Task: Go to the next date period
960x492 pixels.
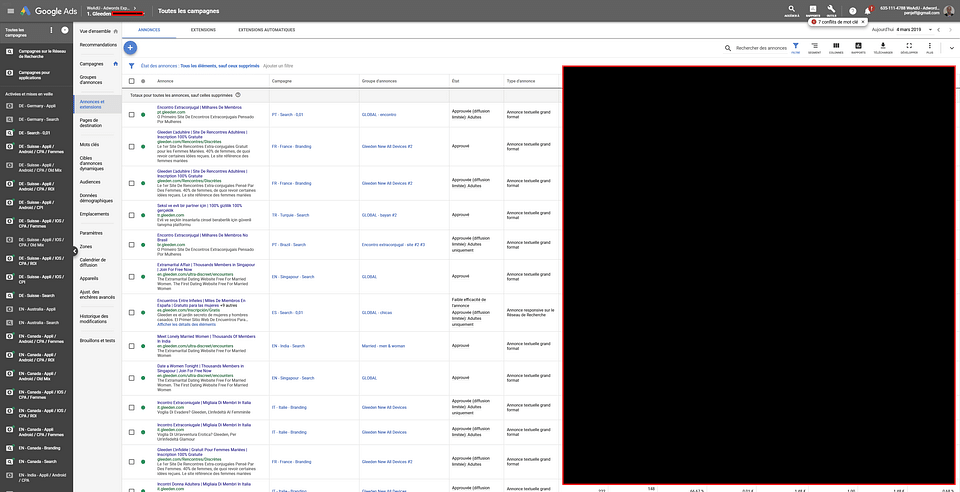Action: tap(950, 29)
